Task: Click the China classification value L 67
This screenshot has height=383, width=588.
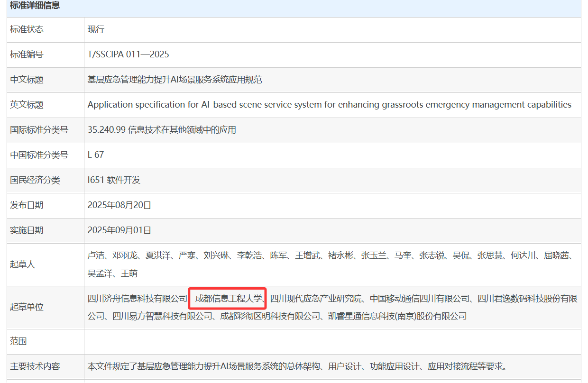Action: point(95,155)
